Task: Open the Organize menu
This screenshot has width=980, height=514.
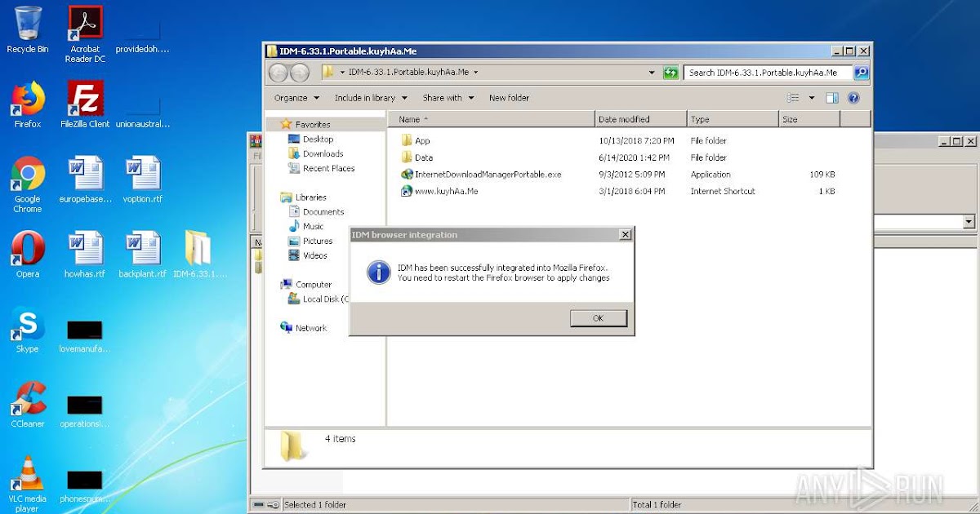Action: (x=296, y=98)
